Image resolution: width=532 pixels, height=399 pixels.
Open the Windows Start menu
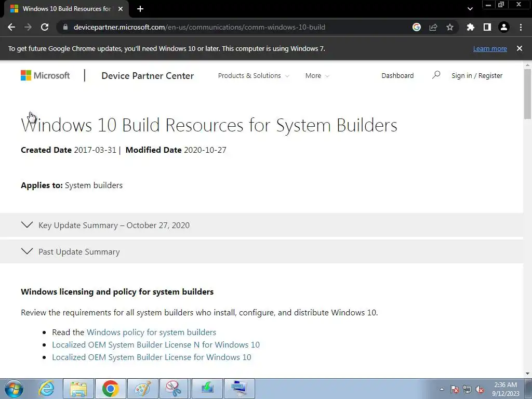[14, 389]
